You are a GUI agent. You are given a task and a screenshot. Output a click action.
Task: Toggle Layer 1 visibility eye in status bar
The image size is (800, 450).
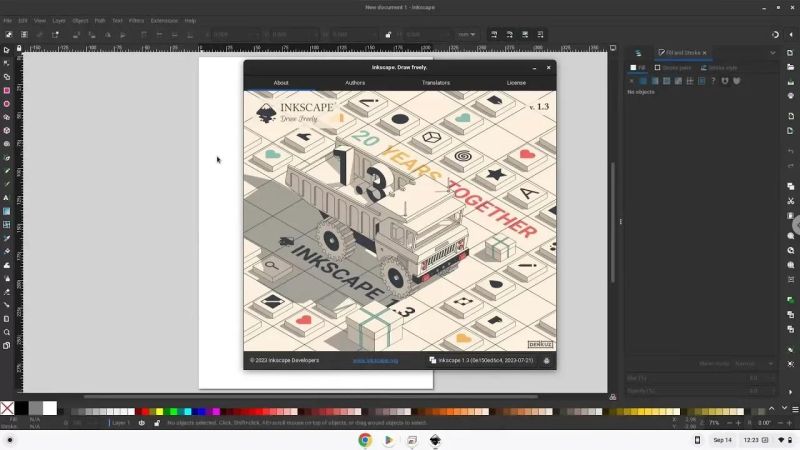click(142, 423)
